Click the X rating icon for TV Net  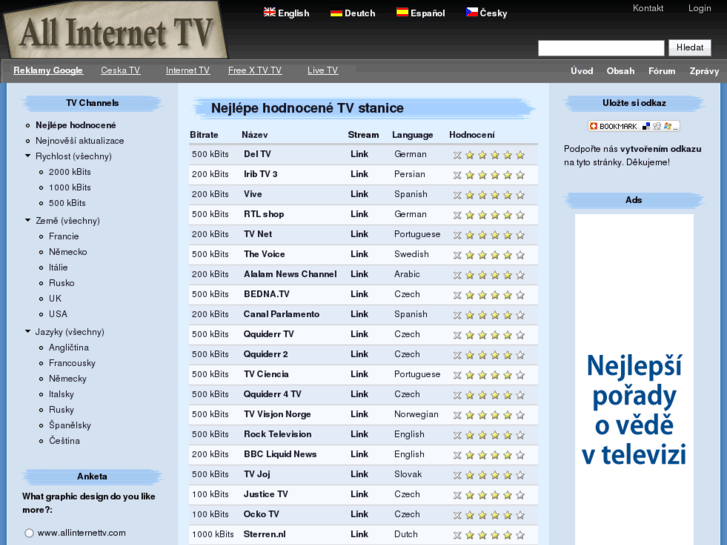pyautogui.click(x=457, y=235)
